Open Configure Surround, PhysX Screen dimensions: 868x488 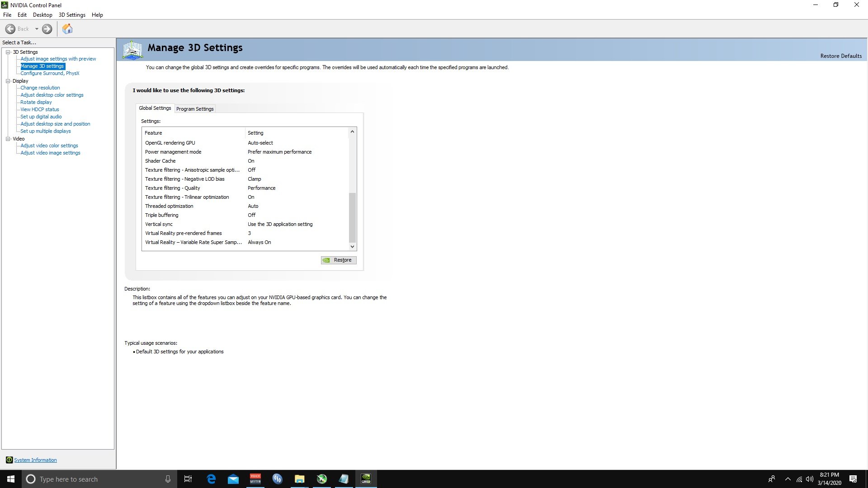click(x=50, y=73)
